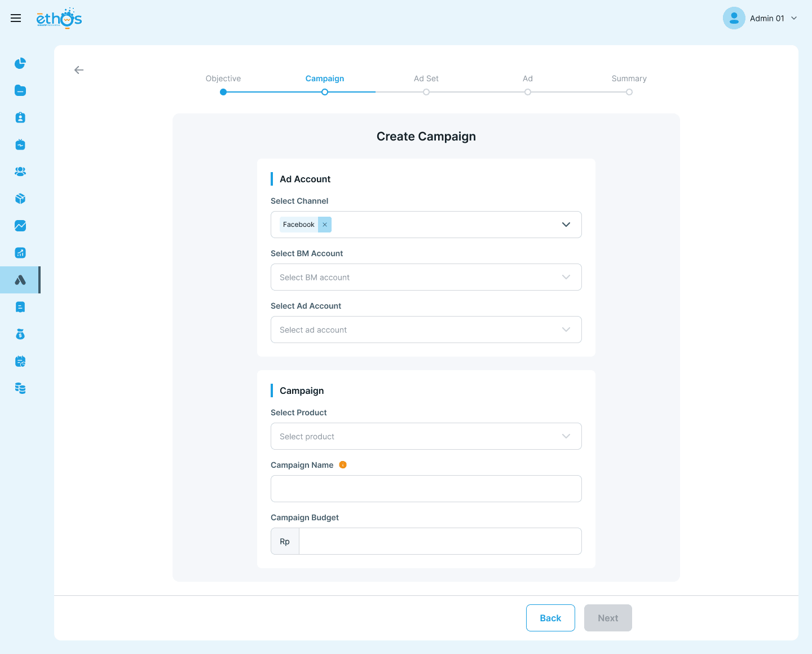Viewport: 812px width, 654px height.
Task: Open the ID badge icon in sidebar
Action: (20, 117)
